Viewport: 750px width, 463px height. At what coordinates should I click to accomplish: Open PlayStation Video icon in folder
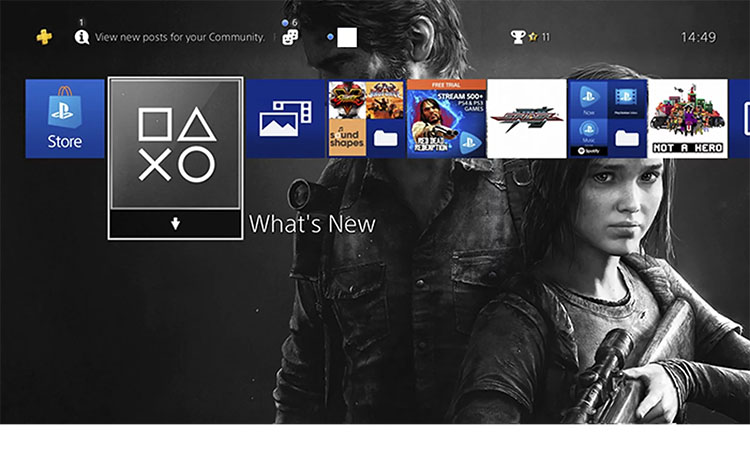(x=626, y=100)
